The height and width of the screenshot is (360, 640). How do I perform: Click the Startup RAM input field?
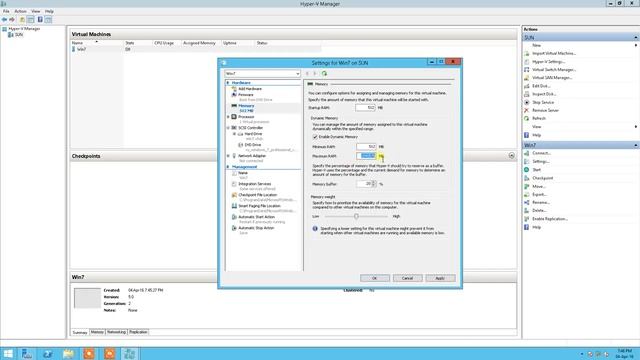[x=365, y=108]
